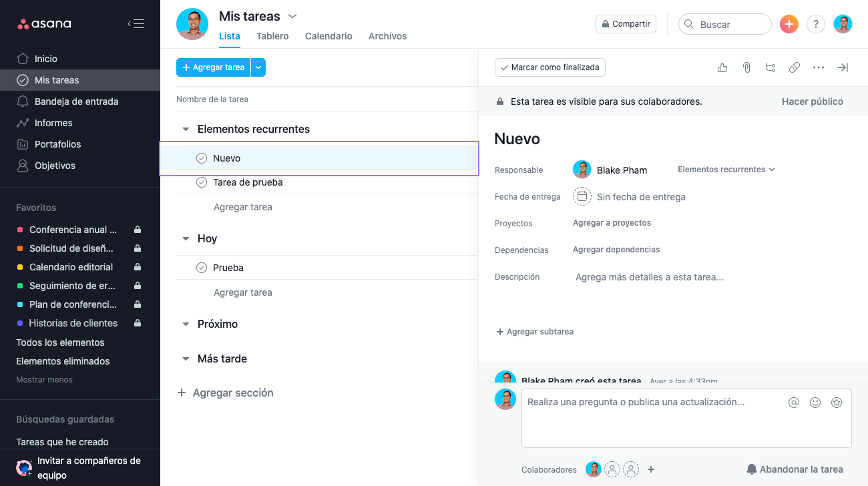Set due date via calendar icon

(582, 196)
